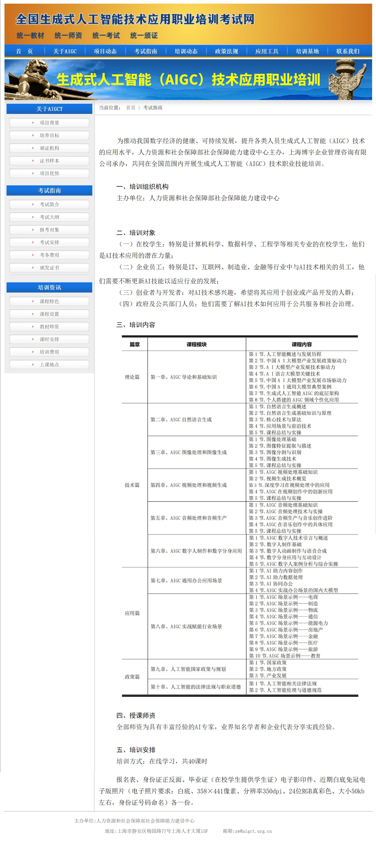376x868 pixels.
Task: Click the red arrow beside 考试简介
Action: tap(33, 205)
